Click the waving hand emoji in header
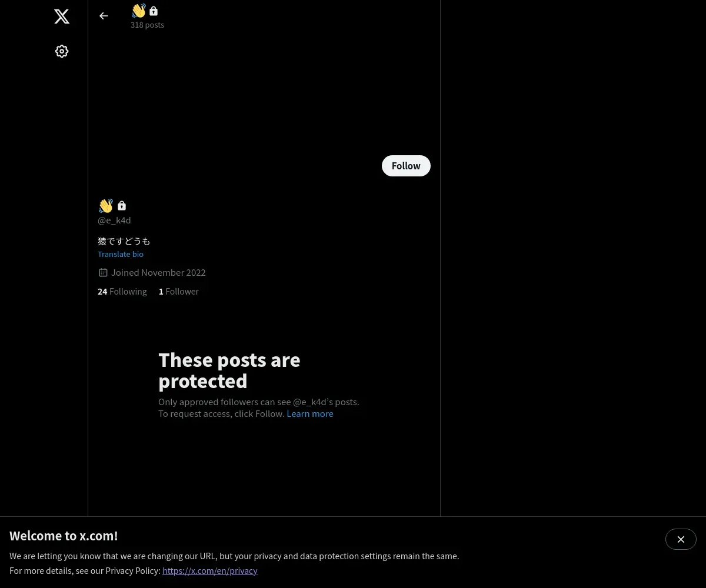Screen dimensions: 706x588 (x=139, y=11)
